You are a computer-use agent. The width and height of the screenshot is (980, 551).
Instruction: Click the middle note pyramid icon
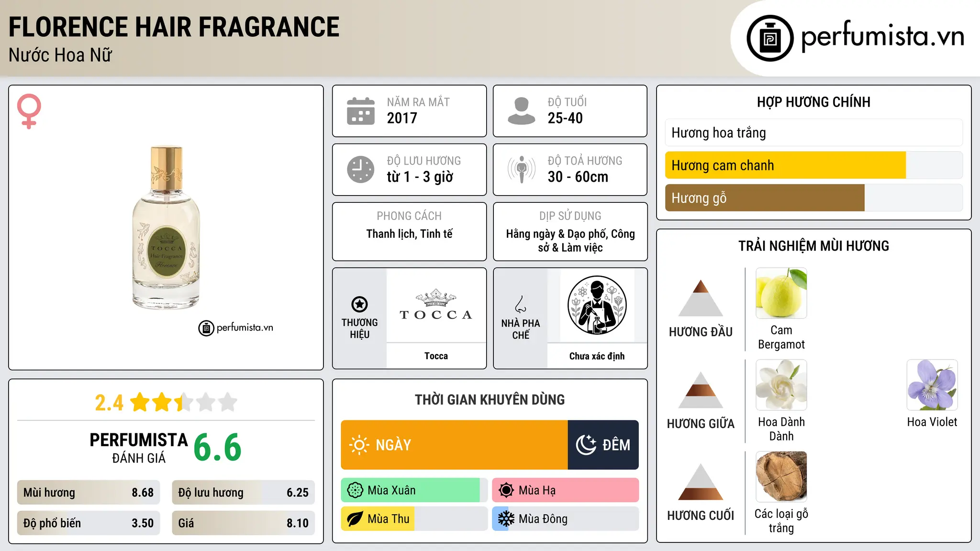701,390
